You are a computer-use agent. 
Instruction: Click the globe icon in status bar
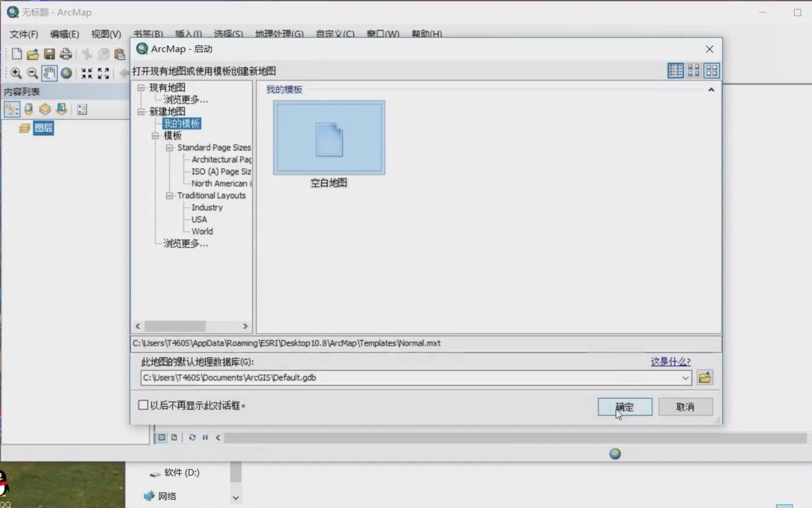615,454
